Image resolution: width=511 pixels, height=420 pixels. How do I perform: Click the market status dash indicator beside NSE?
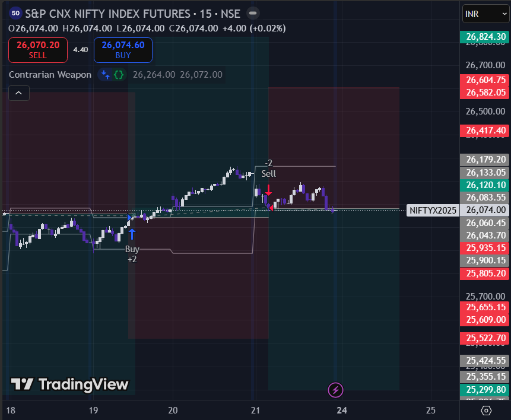[x=253, y=14]
